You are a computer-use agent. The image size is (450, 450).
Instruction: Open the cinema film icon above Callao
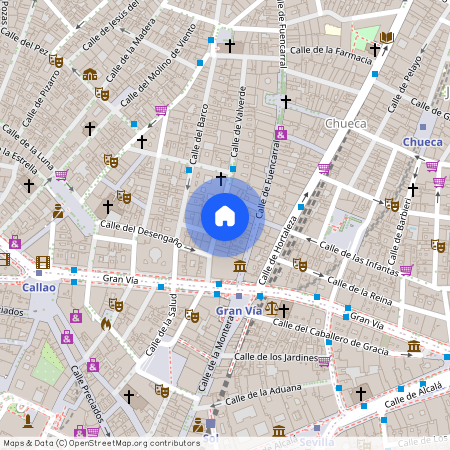click(43, 262)
